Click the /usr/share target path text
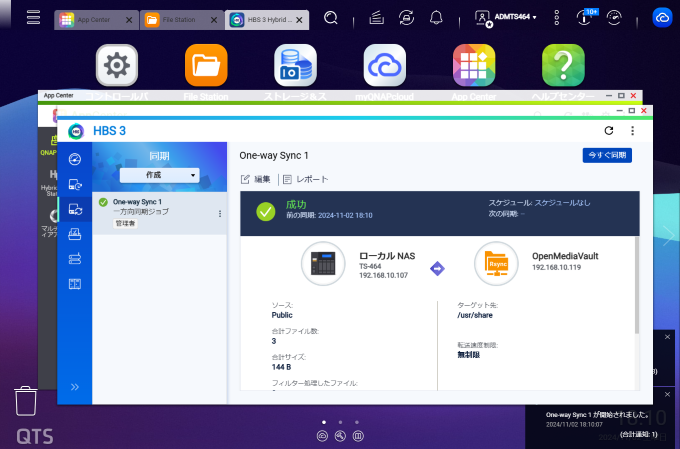The width and height of the screenshot is (680, 449). (475, 315)
